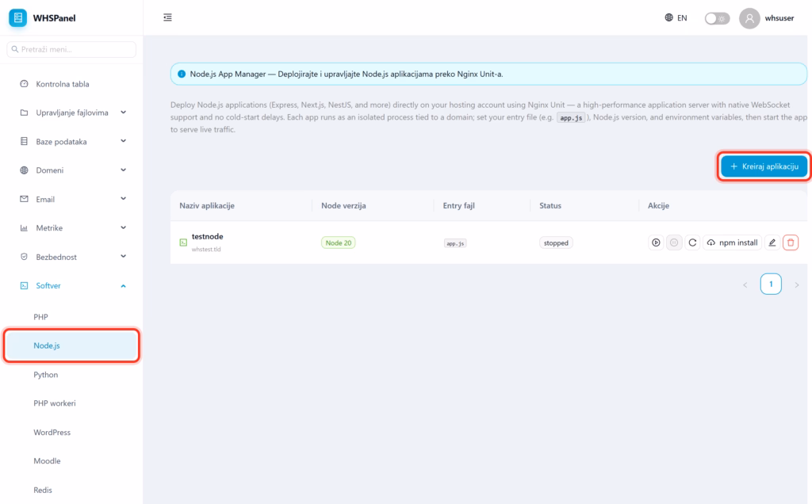Screen dimensions: 812x504
Task: Open the Redis submenu item
Action: [x=71, y=490]
